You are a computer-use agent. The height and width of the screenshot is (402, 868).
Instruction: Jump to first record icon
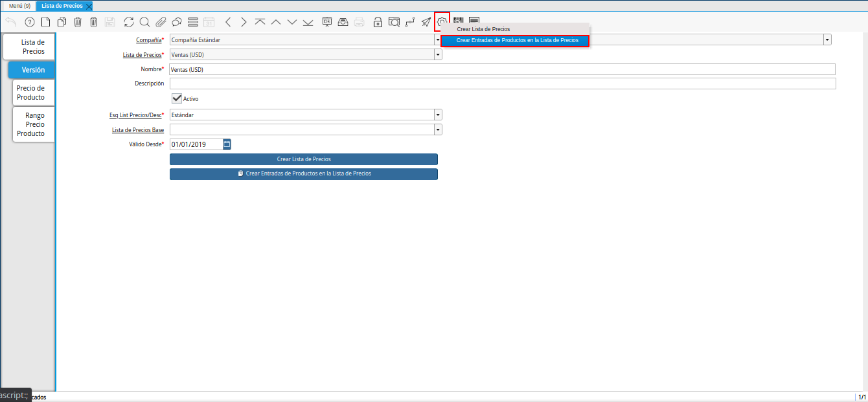coord(260,22)
